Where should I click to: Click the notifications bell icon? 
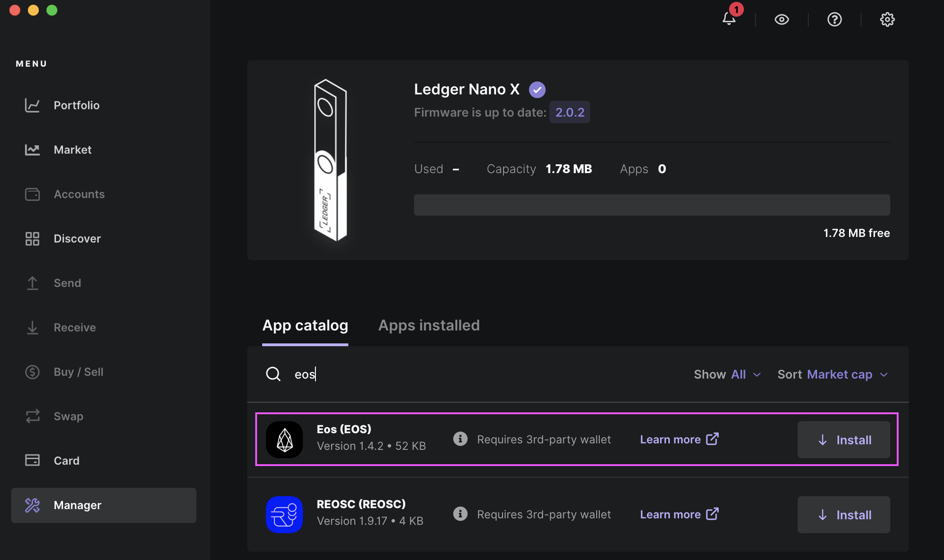tap(729, 18)
